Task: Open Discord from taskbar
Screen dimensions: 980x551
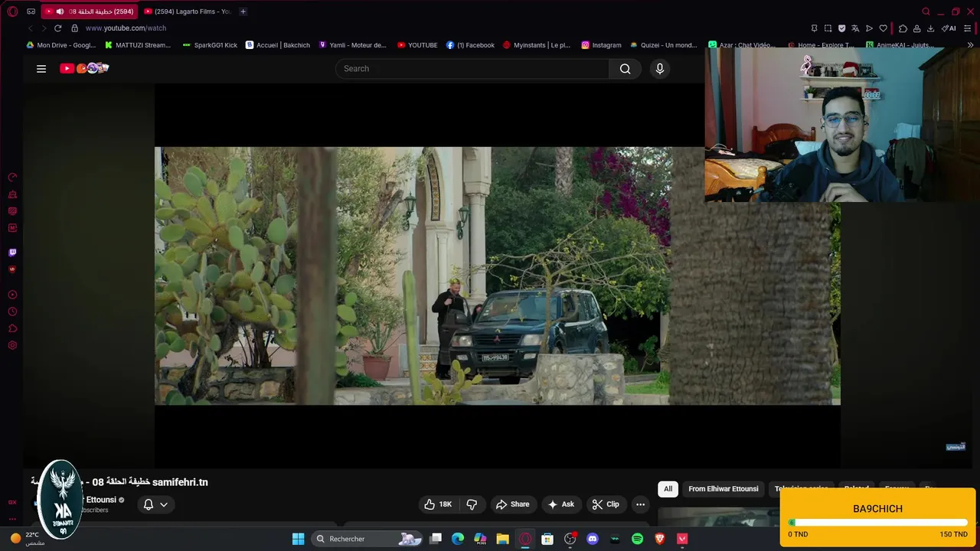Action: (592, 539)
